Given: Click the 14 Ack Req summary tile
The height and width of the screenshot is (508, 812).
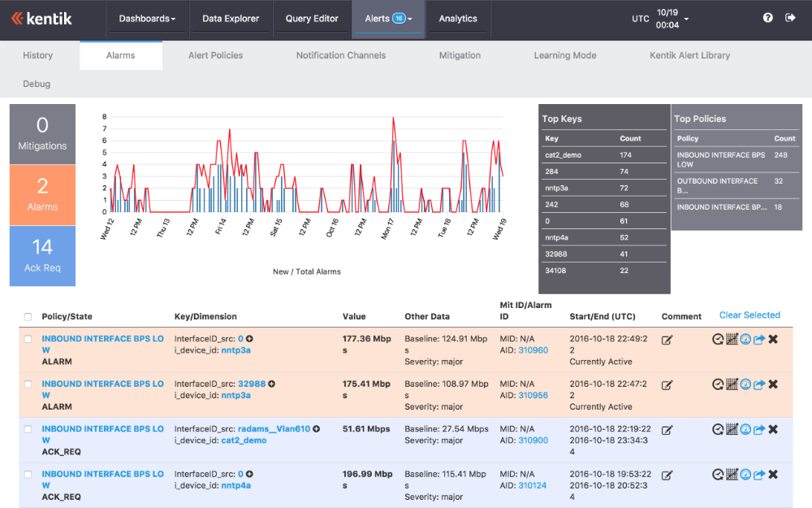Looking at the screenshot, I should 42,256.
